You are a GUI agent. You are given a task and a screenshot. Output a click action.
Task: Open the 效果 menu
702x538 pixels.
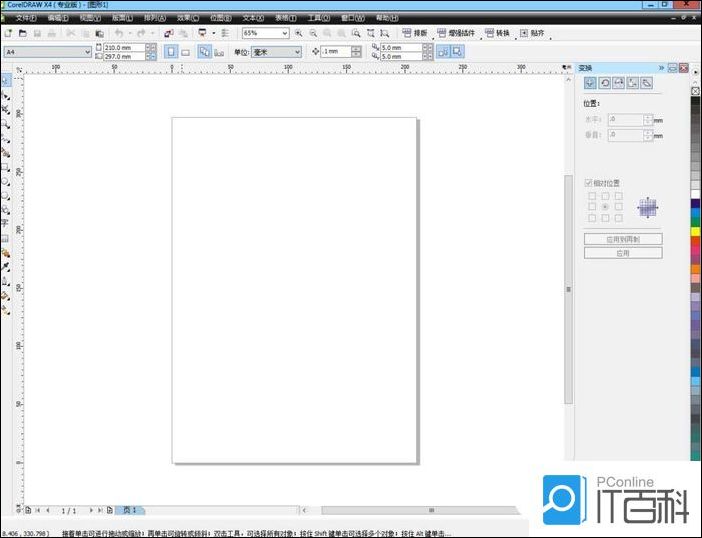pos(187,18)
